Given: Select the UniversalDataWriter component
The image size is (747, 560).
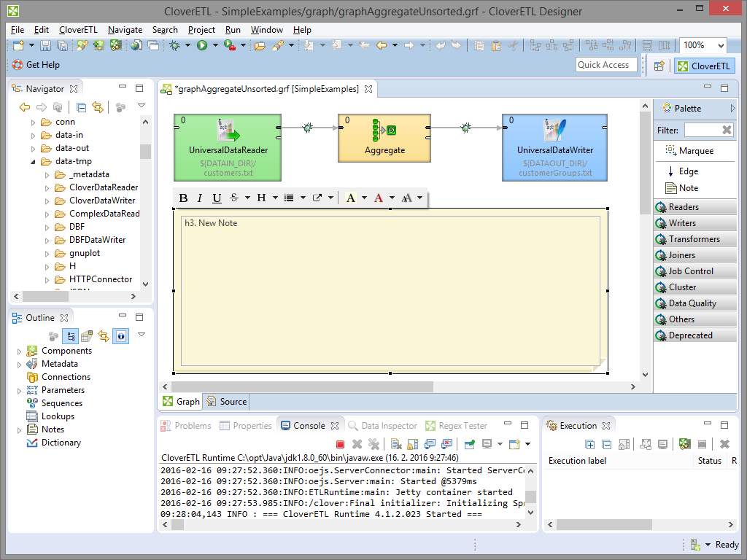Looking at the screenshot, I should click(x=554, y=147).
